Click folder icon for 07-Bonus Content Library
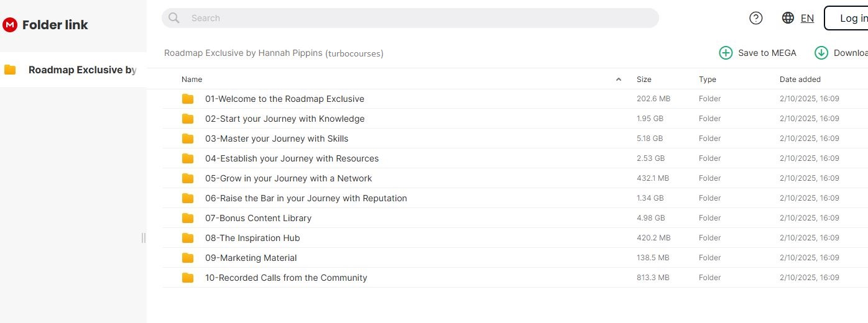This screenshot has height=323, width=868. (188, 218)
